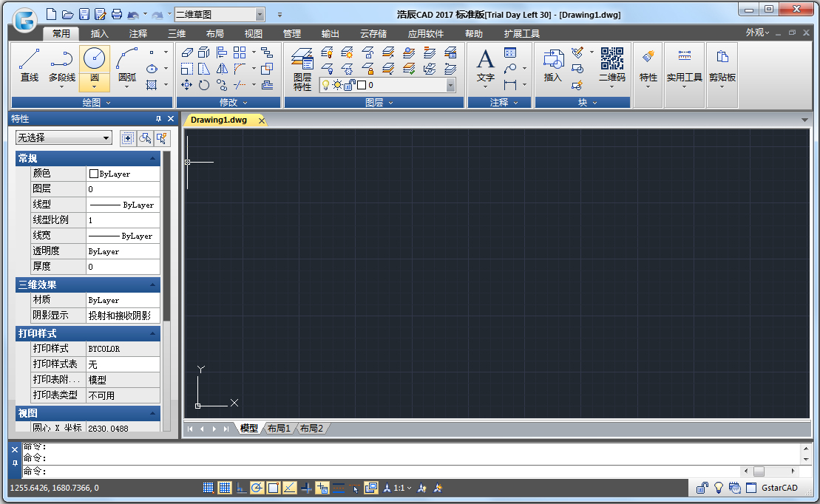The width and height of the screenshot is (820, 504).
Task: Collapse the 打印样式 properties section
Action: tap(153, 333)
